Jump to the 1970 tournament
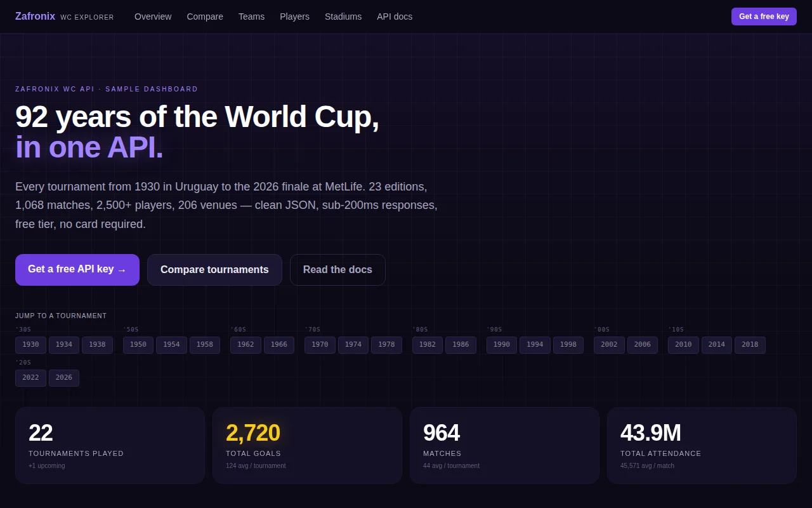Screen dimensions: 812x508 click(320, 345)
